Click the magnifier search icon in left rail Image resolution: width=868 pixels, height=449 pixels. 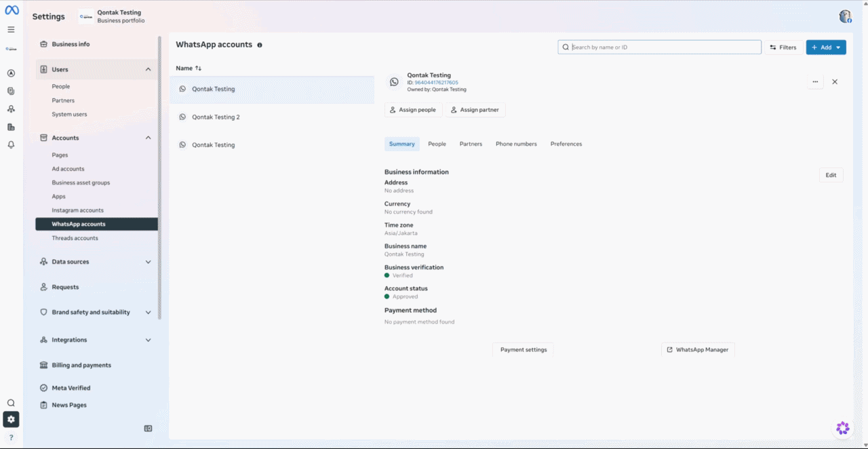tap(11, 403)
